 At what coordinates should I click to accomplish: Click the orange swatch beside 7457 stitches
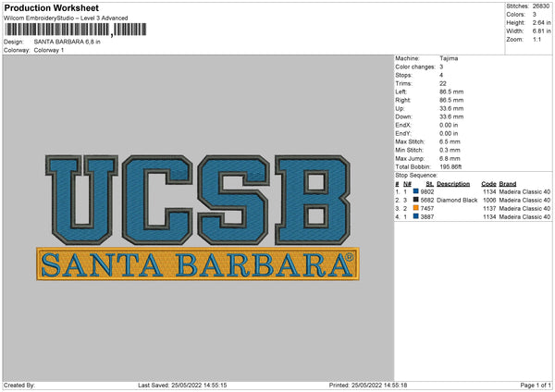pos(416,208)
